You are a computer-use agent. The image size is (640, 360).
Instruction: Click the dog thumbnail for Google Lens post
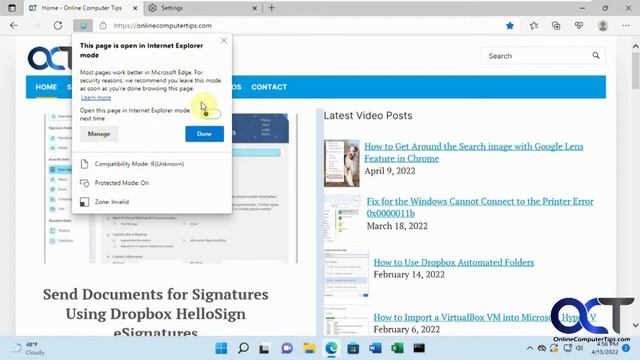click(342, 163)
